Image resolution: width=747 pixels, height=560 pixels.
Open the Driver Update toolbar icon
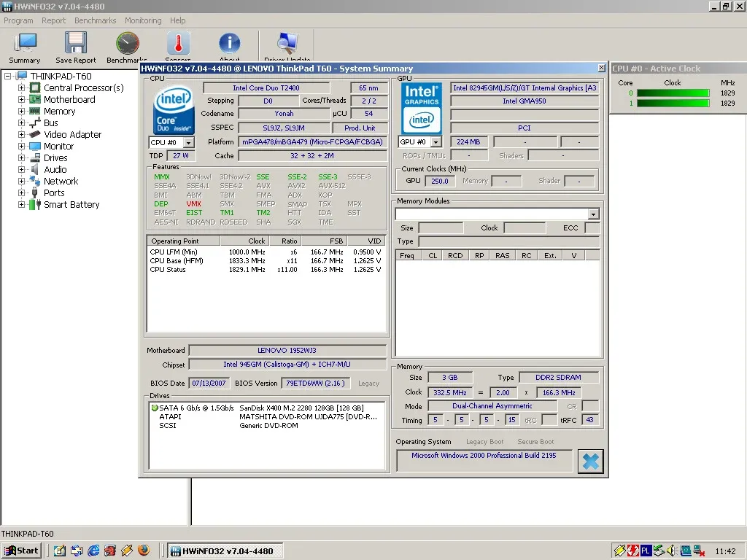point(287,43)
